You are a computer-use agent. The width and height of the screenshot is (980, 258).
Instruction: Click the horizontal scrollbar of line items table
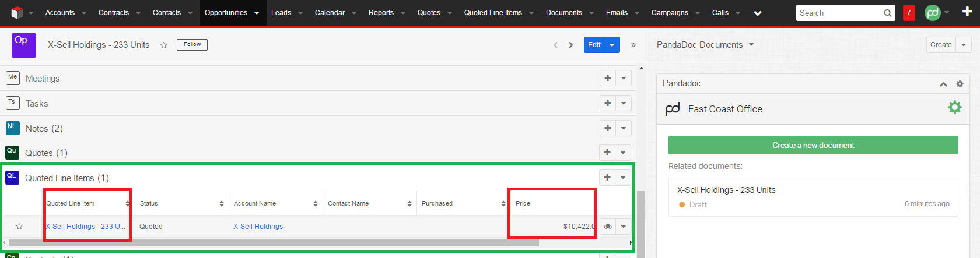pyautogui.click(x=274, y=242)
